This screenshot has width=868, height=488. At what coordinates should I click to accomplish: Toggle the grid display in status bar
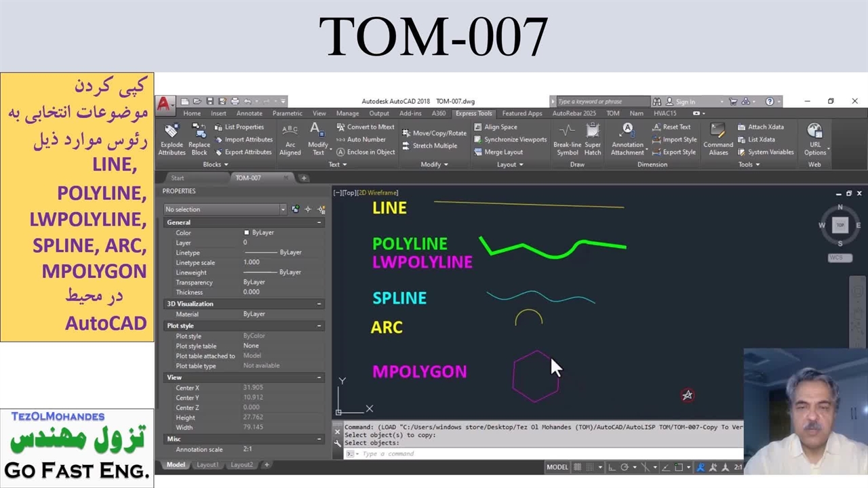pos(578,467)
